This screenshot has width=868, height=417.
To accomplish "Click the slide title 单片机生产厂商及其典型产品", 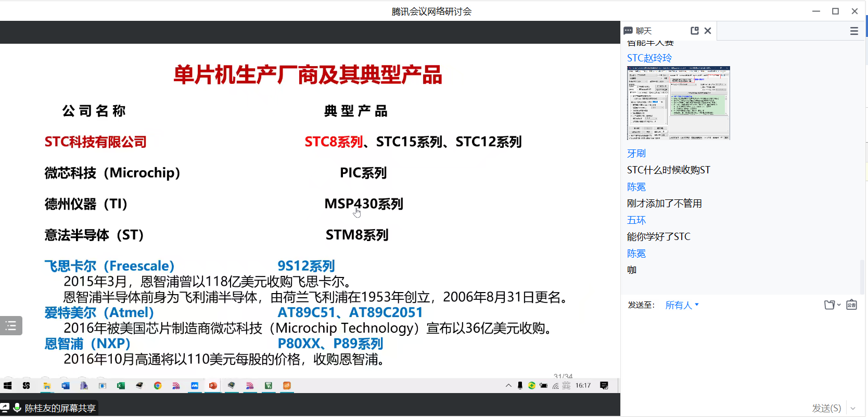I will point(308,75).
